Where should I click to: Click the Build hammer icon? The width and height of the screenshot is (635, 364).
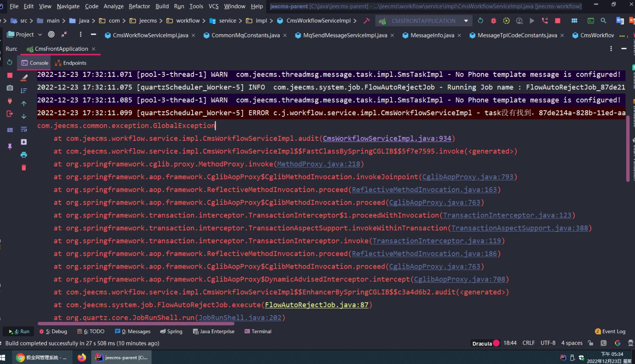pyautogui.click(x=367, y=21)
